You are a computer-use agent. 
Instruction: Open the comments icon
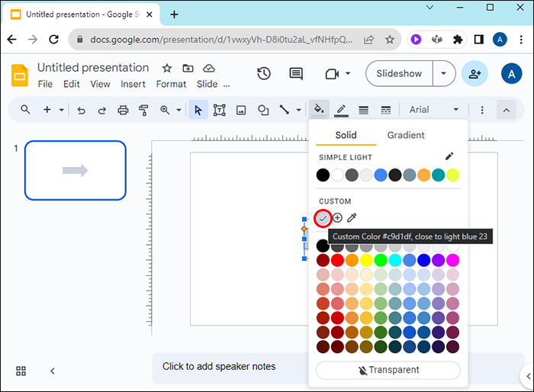pos(296,73)
